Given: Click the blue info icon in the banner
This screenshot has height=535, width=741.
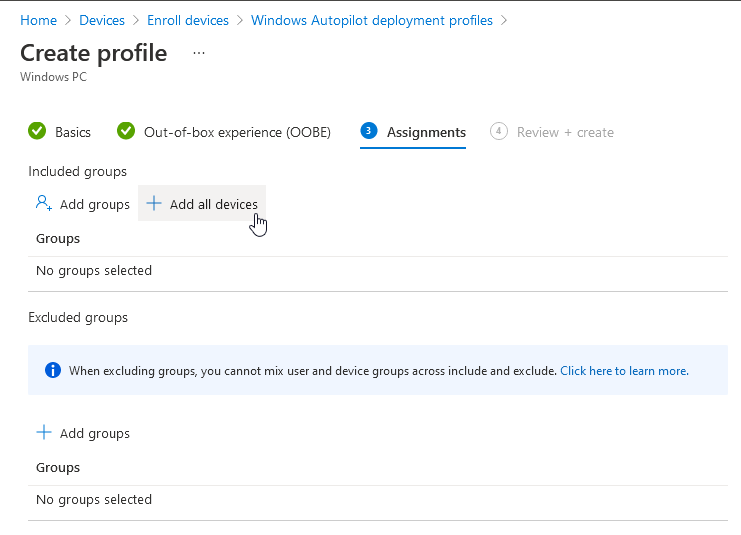Looking at the screenshot, I should [x=53, y=370].
